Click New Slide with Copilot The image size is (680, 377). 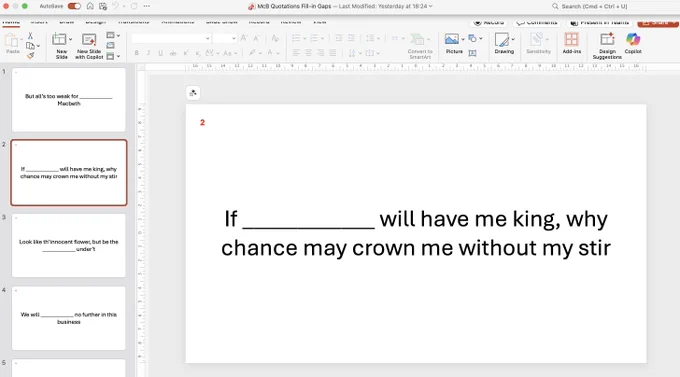tap(89, 46)
